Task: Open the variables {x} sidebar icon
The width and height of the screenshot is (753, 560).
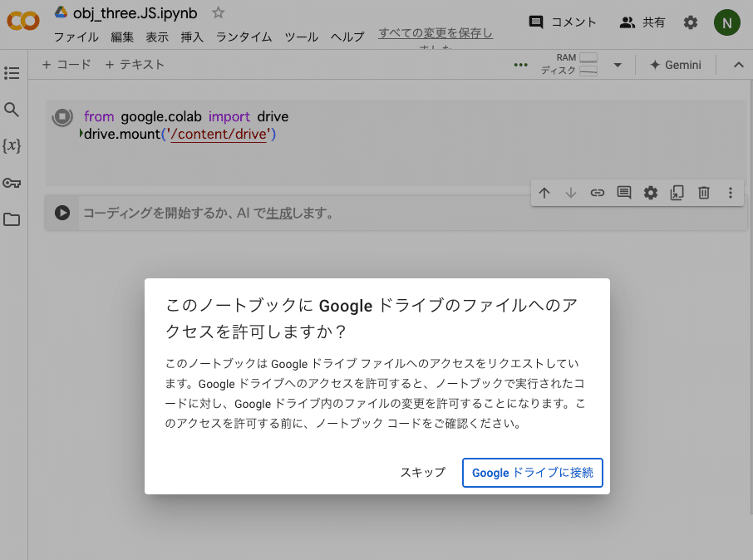Action: click(12, 145)
